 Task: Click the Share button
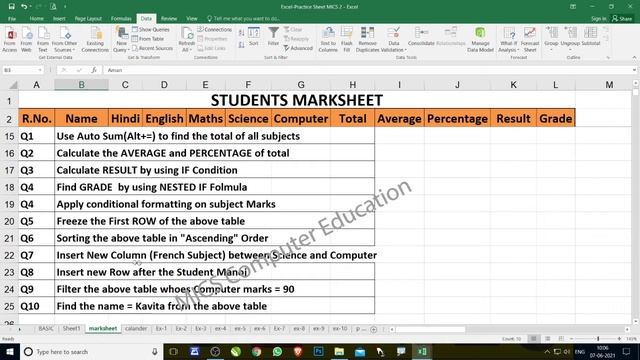tap(622, 18)
